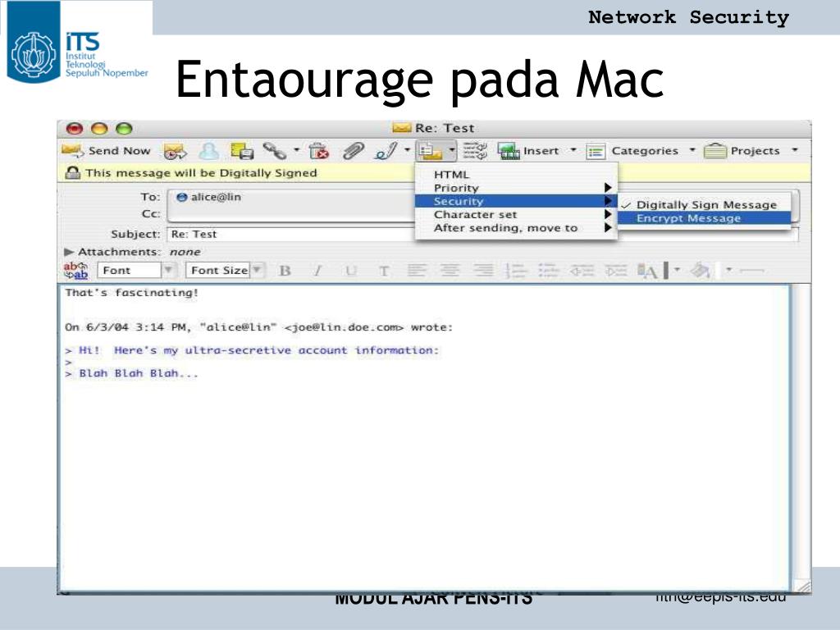Open the Categories dropdown arrow

point(692,150)
